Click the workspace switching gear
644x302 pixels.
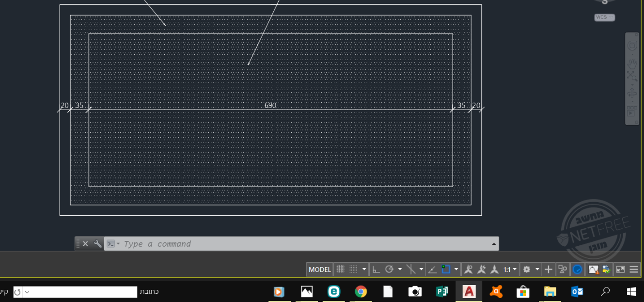(527, 270)
